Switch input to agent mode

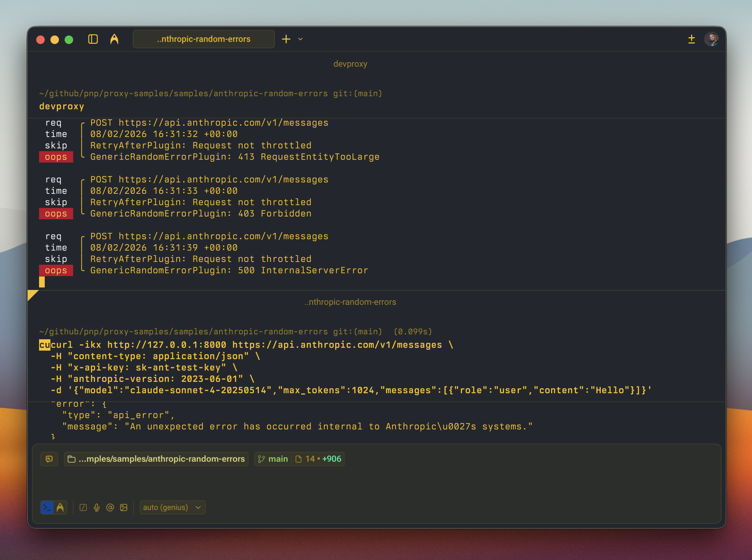[x=60, y=507]
